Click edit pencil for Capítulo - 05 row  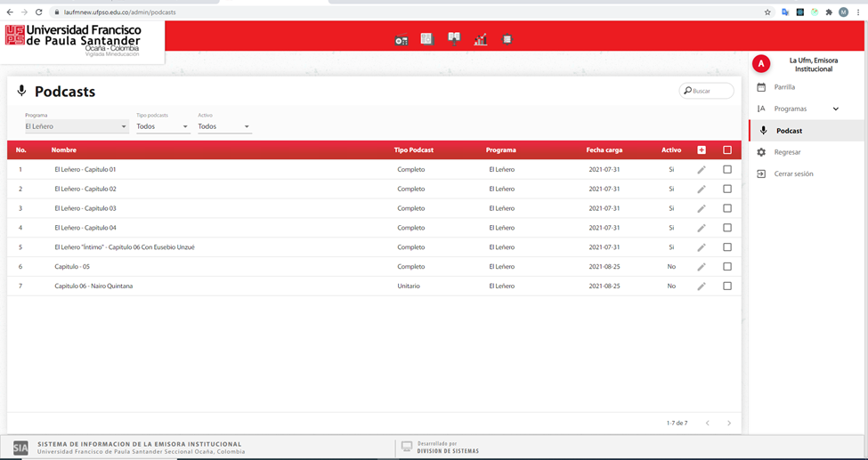tap(702, 267)
